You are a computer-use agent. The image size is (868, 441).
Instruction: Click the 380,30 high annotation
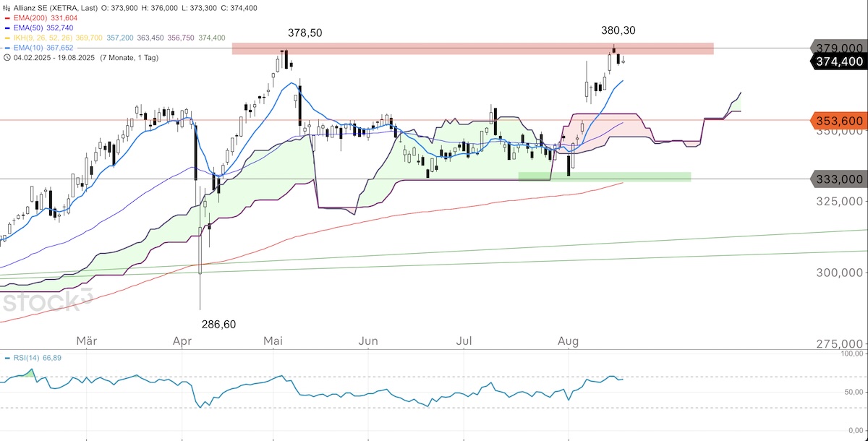pos(619,30)
